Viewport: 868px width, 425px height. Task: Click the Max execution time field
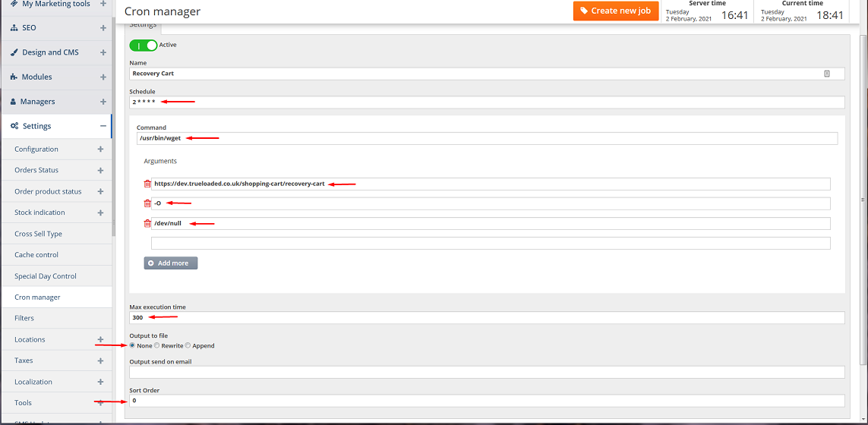click(x=486, y=318)
